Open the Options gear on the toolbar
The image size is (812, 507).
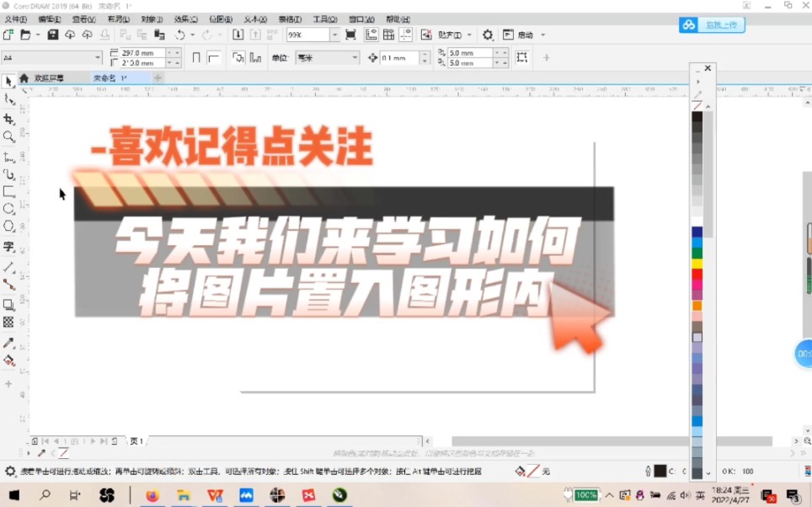click(x=487, y=35)
